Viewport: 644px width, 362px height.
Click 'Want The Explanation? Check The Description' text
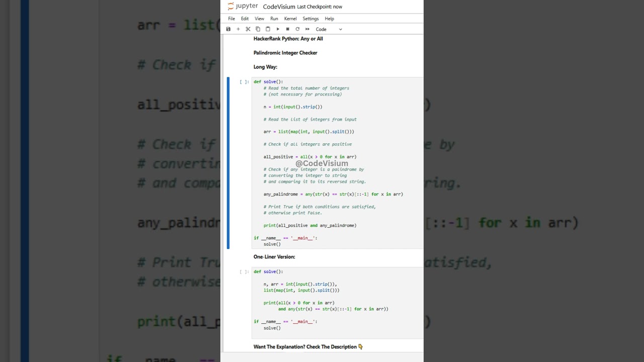308,347
